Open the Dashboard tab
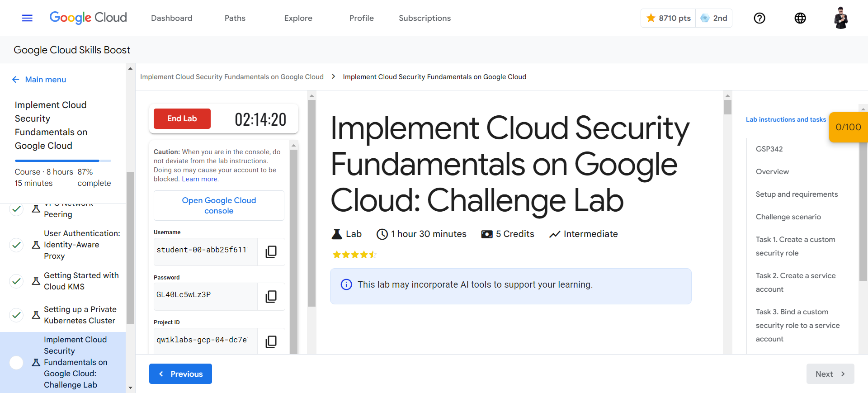The height and width of the screenshot is (393, 868). (x=172, y=18)
